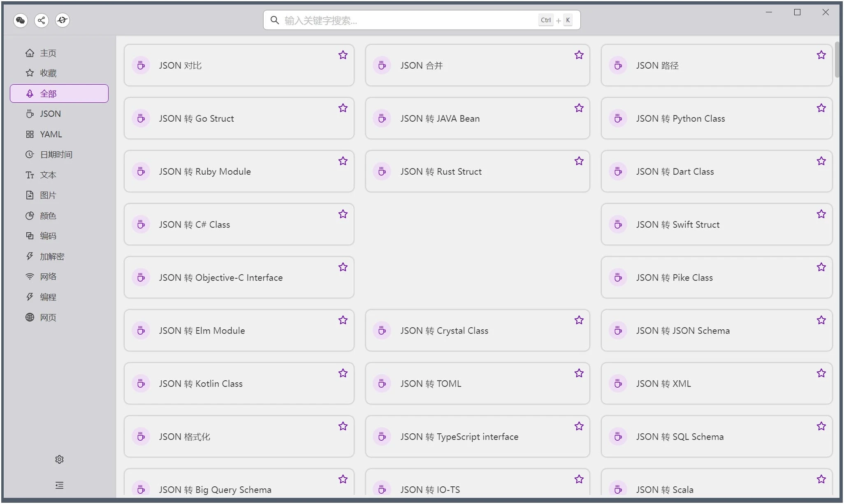Click the WeChat icon in top bar

coord(21,20)
